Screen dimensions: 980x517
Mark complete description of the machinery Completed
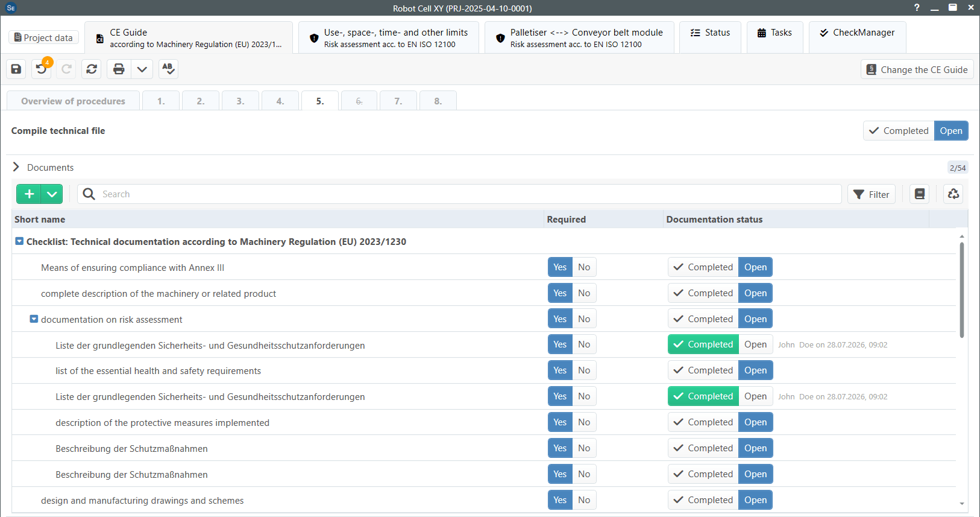tap(703, 293)
